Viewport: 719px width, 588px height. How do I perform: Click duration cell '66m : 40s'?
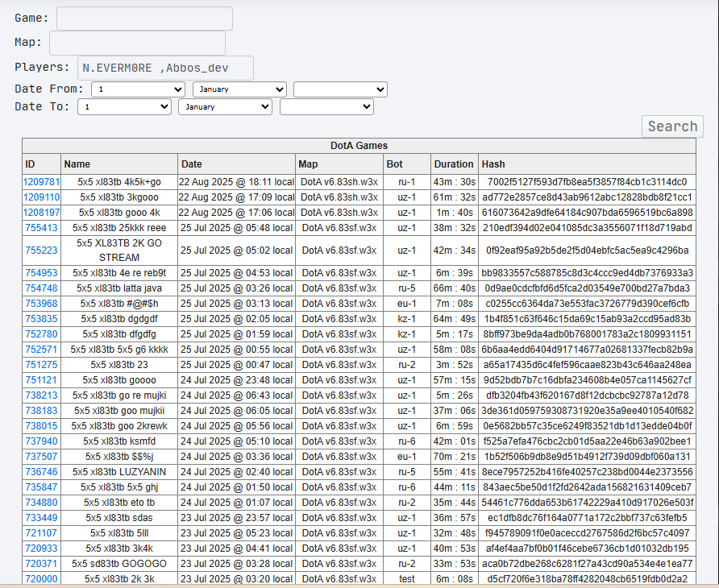[455, 288]
